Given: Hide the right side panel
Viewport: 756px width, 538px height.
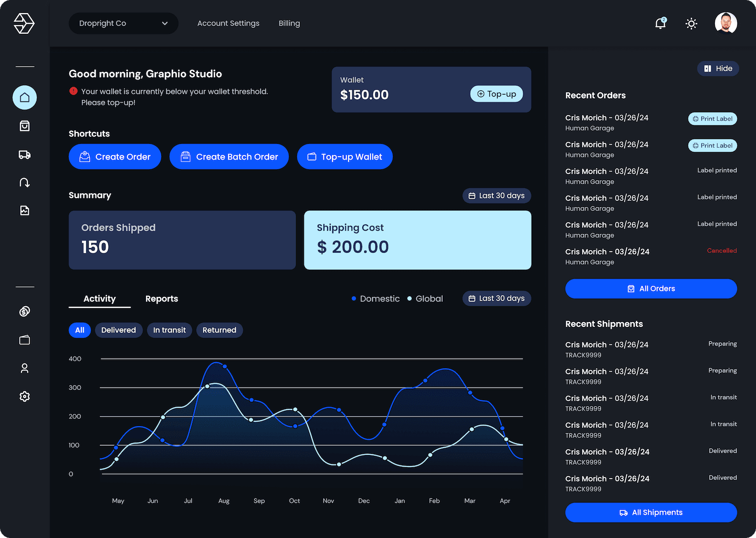Looking at the screenshot, I should coord(718,68).
